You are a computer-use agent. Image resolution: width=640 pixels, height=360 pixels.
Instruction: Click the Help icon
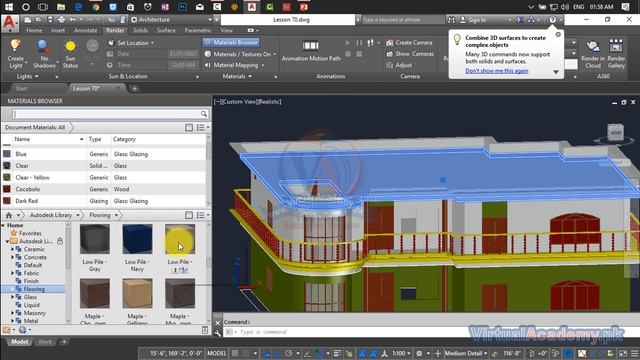552,20
